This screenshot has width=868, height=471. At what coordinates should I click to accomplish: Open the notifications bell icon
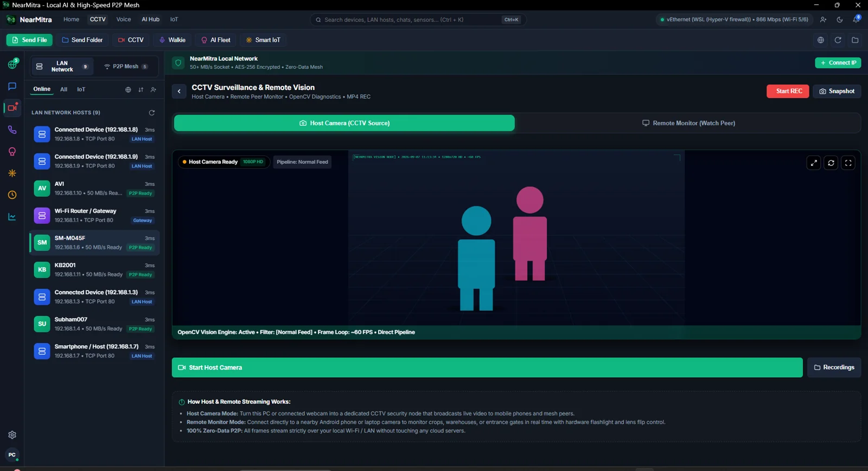click(x=856, y=20)
